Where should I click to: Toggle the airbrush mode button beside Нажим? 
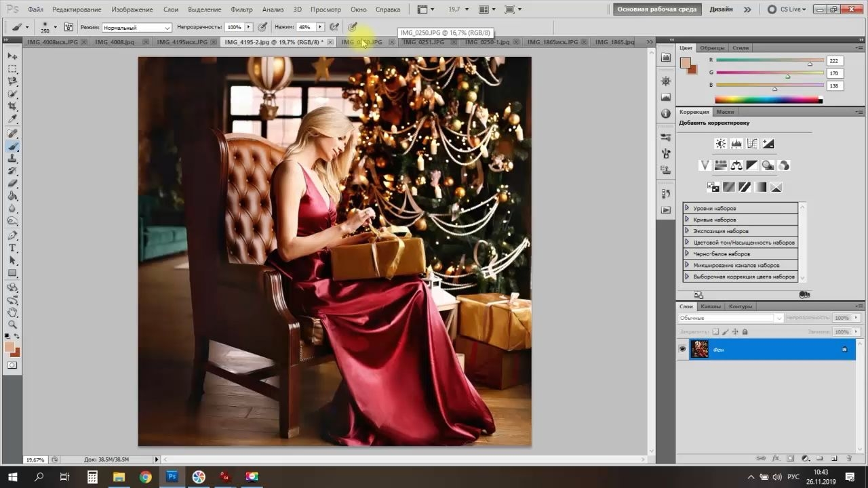pyautogui.click(x=334, y=27)
